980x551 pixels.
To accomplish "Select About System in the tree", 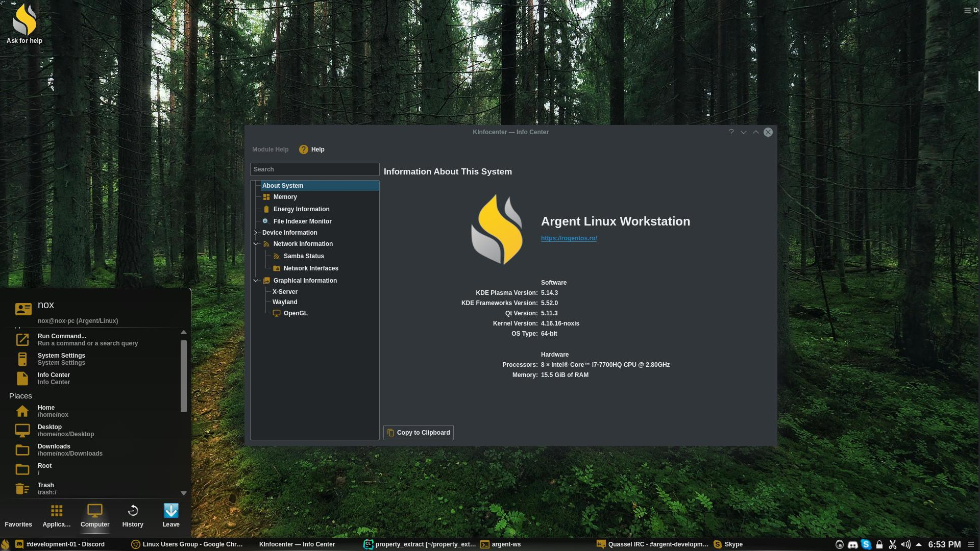I will coord(320,186).
